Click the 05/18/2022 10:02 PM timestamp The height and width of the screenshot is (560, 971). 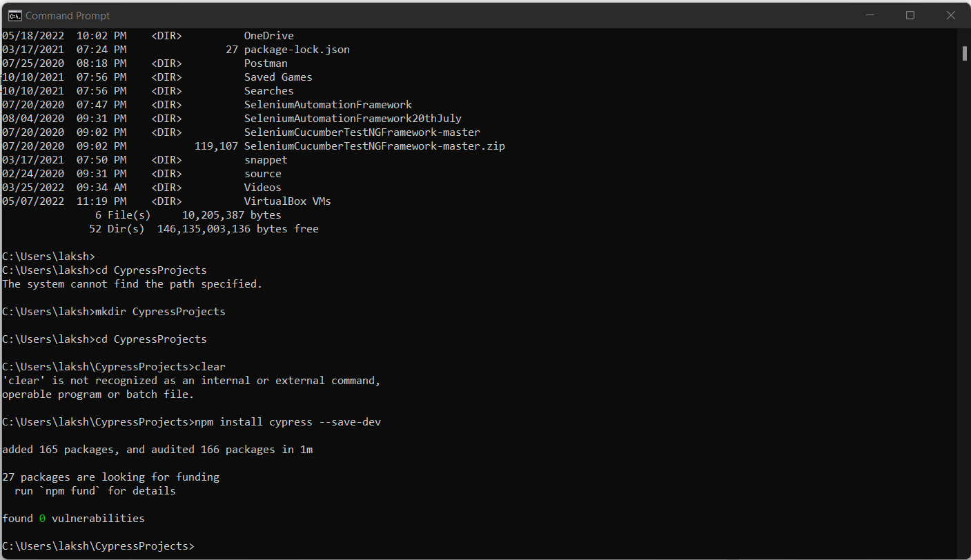tap(64, 36)
